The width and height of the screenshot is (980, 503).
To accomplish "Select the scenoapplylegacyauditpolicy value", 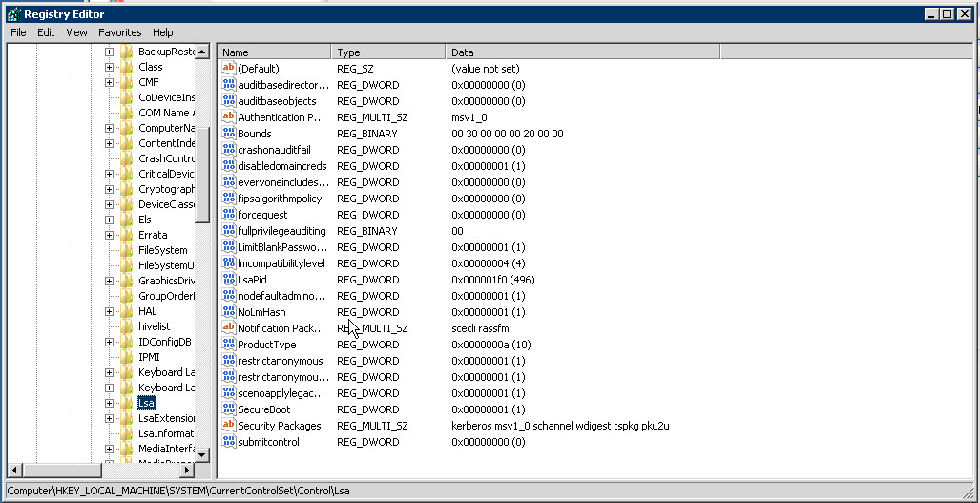I will 281,393.
